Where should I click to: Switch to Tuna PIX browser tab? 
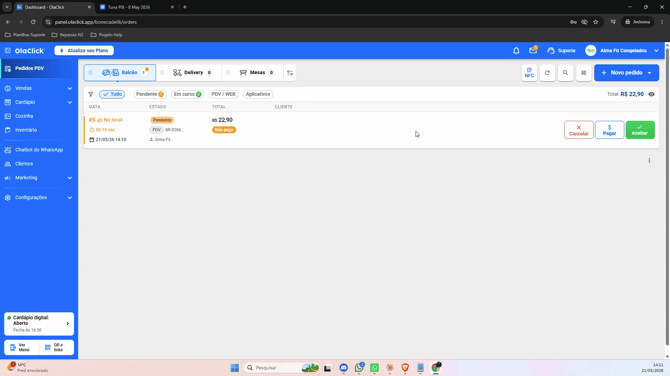137,7
